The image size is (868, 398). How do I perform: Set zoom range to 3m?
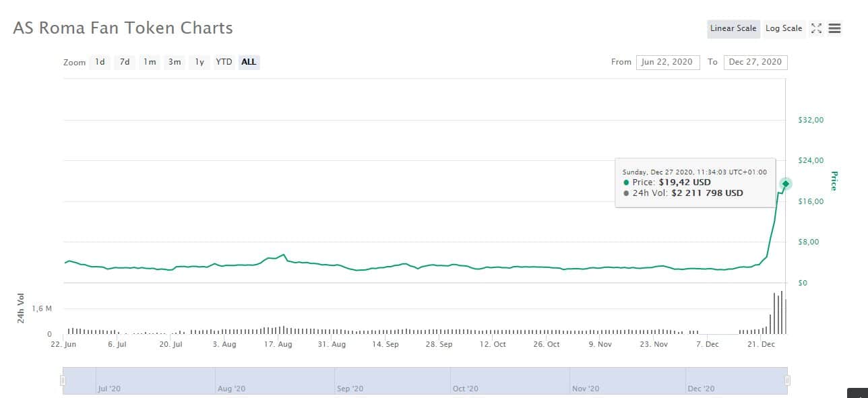(x=175, y=62)
